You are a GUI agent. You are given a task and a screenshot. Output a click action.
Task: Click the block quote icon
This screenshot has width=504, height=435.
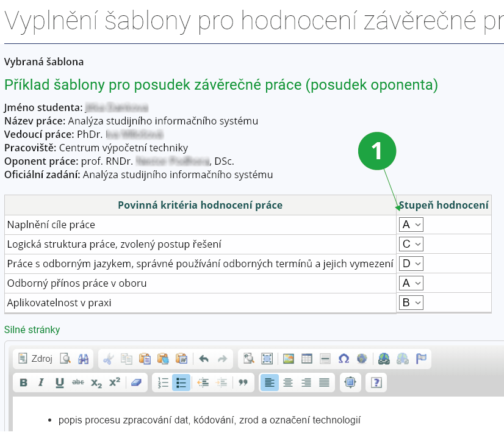[243, 383]
